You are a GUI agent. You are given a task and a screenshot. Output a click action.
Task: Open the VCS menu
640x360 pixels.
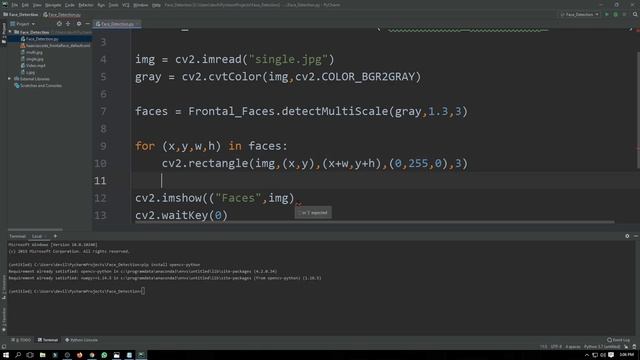126,5
